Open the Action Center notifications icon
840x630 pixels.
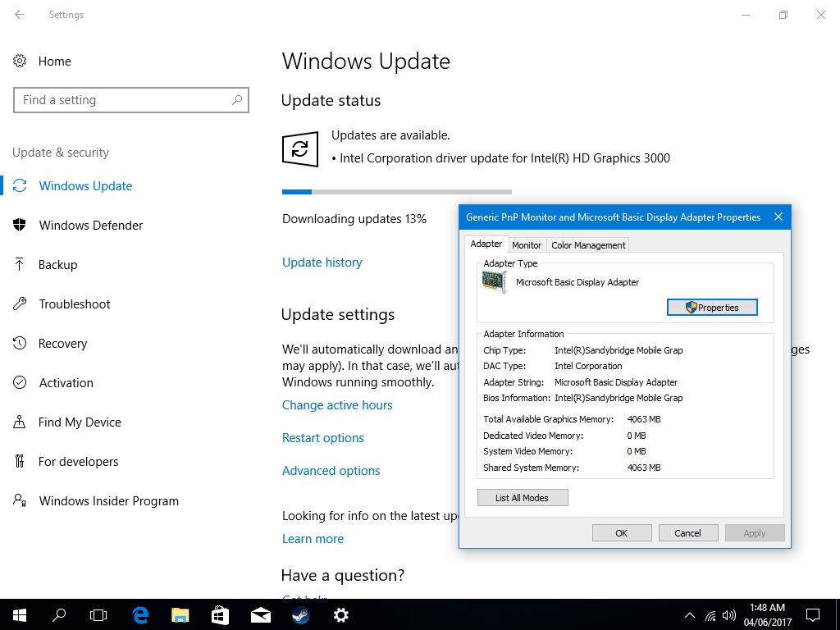pos(813,615)
